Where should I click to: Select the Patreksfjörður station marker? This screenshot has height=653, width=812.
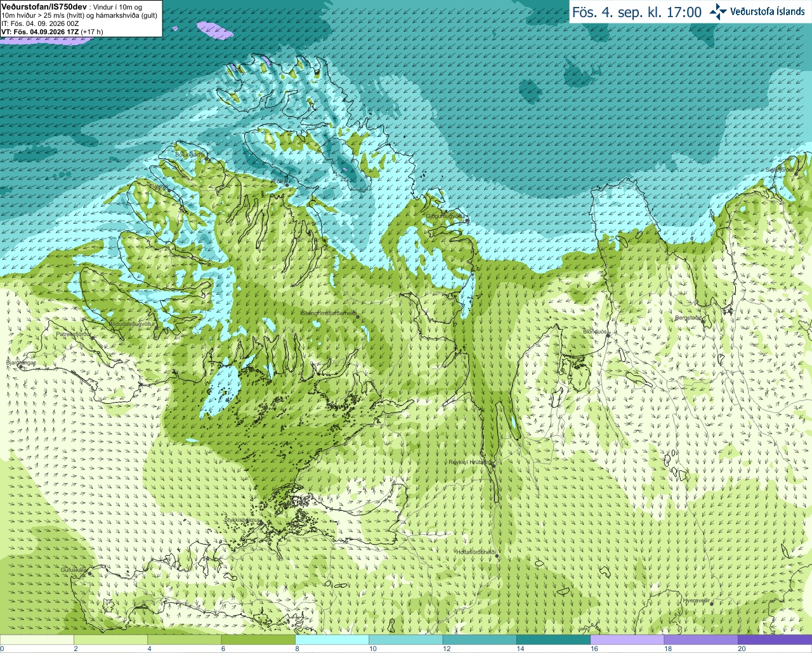[93, 337]
